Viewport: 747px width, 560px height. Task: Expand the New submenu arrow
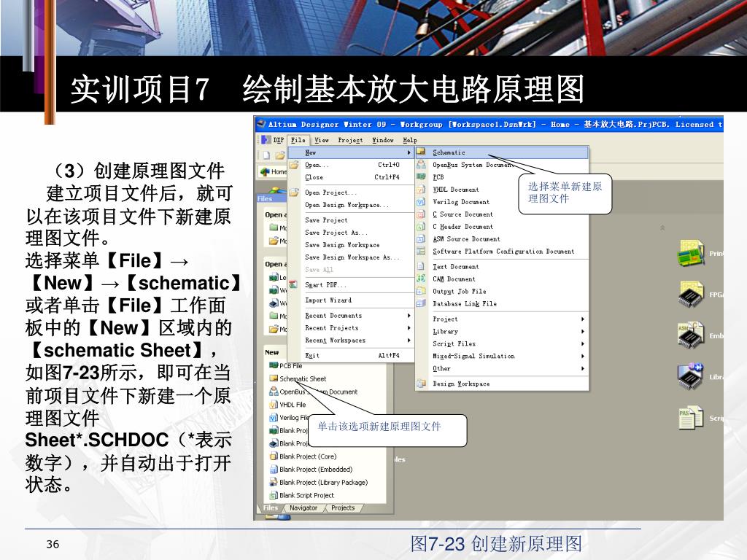point(409,152)
